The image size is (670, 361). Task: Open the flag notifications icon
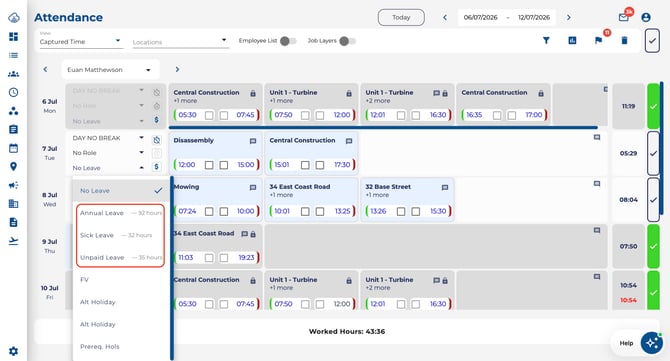(598, 41)
